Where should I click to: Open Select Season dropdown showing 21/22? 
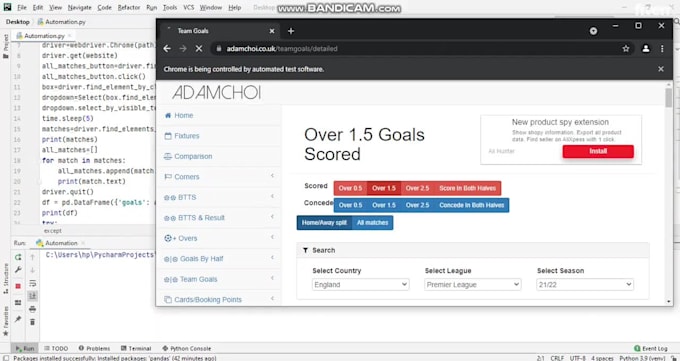[585, 285]
